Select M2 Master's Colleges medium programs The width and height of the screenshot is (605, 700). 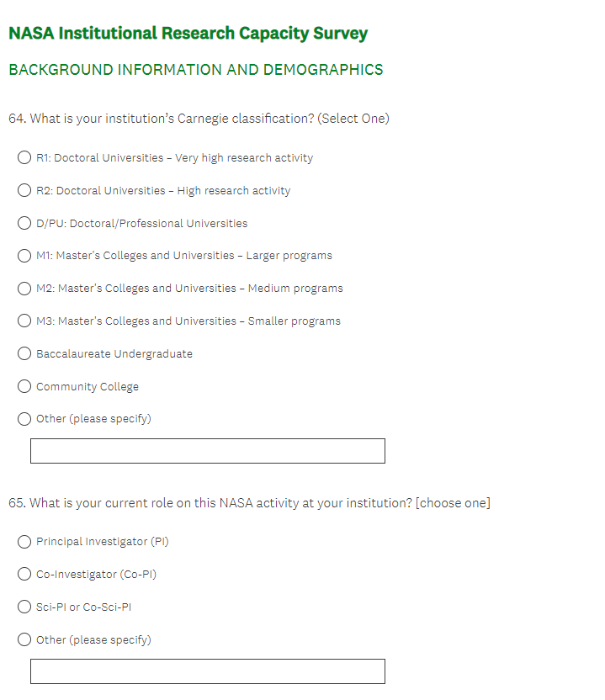25,289
